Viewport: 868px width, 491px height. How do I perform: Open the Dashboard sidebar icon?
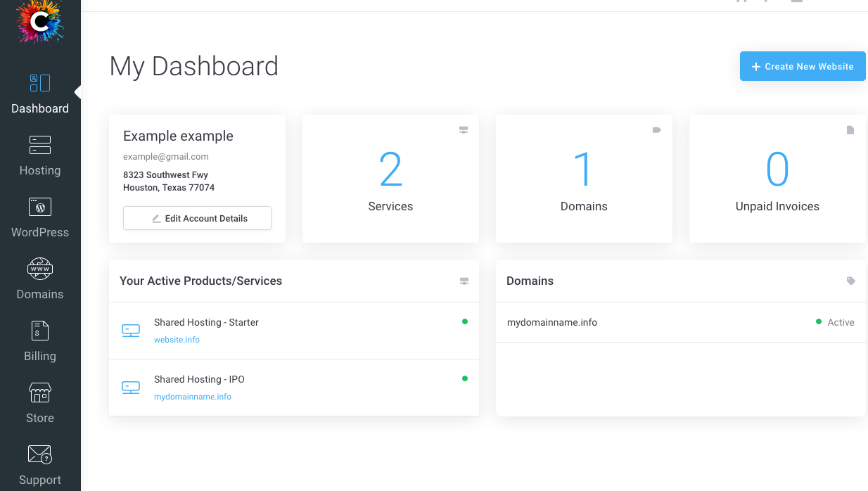pos(40,83)
